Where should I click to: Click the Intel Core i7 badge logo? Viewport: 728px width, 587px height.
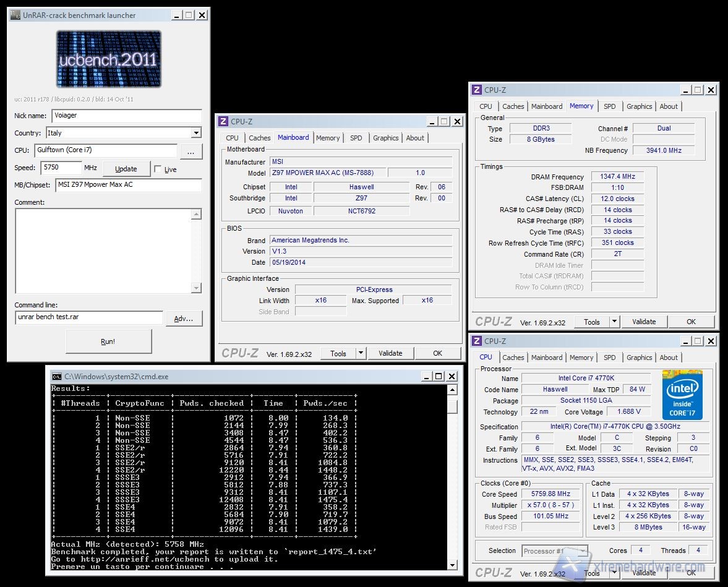tap(682, 395)
